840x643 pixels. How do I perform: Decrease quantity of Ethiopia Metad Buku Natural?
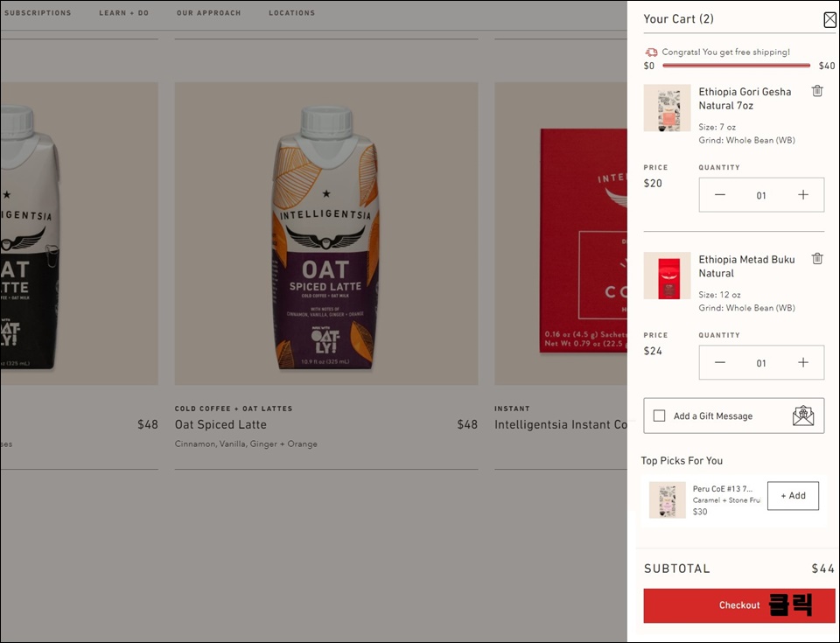(719, 363)
